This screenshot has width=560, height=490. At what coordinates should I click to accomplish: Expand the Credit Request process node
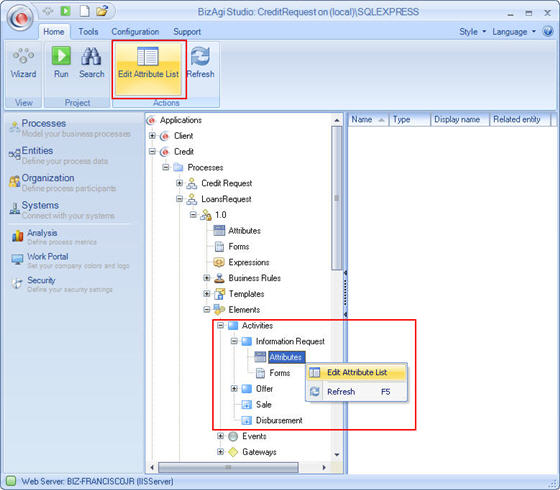pos(180,183)
